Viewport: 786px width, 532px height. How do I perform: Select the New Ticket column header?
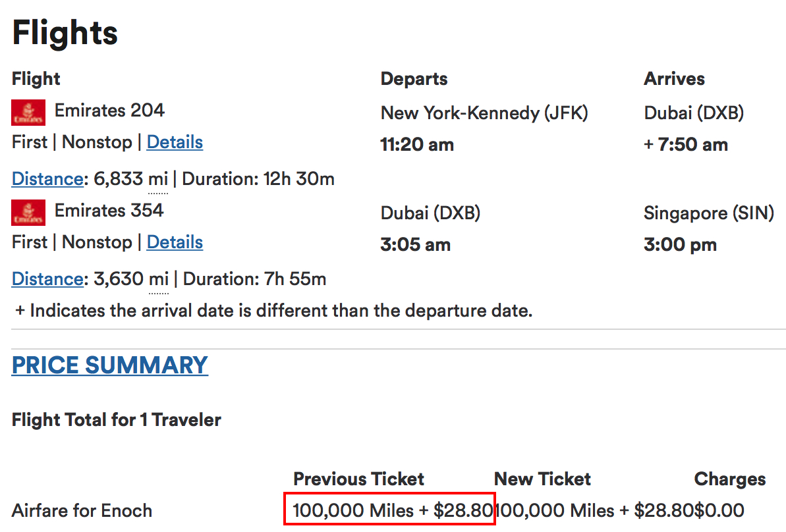542,479
